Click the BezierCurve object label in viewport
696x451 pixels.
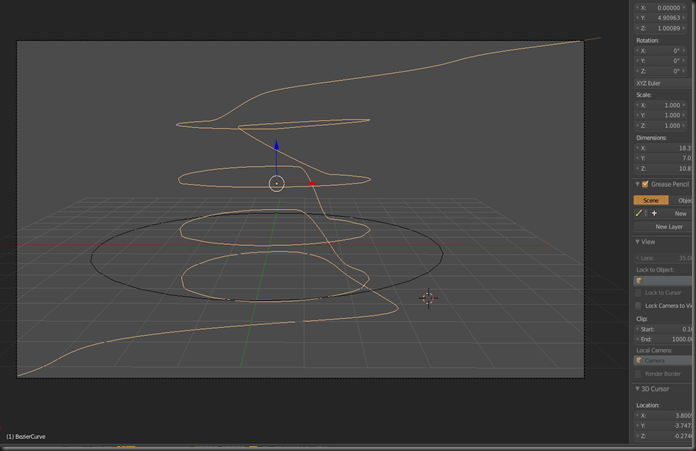click(x=26, y=437)
